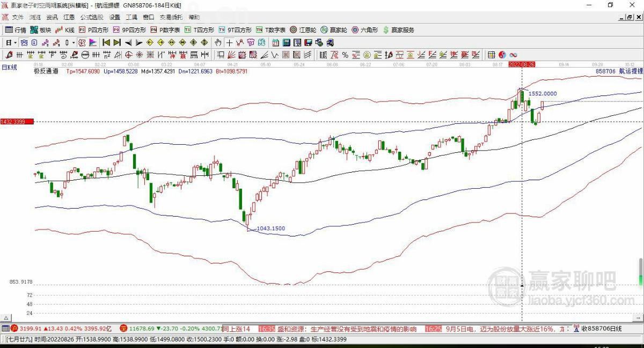Select the hand pan tool
The height and width of the screenshot is (348, 644).
click(x=218, y=42)
